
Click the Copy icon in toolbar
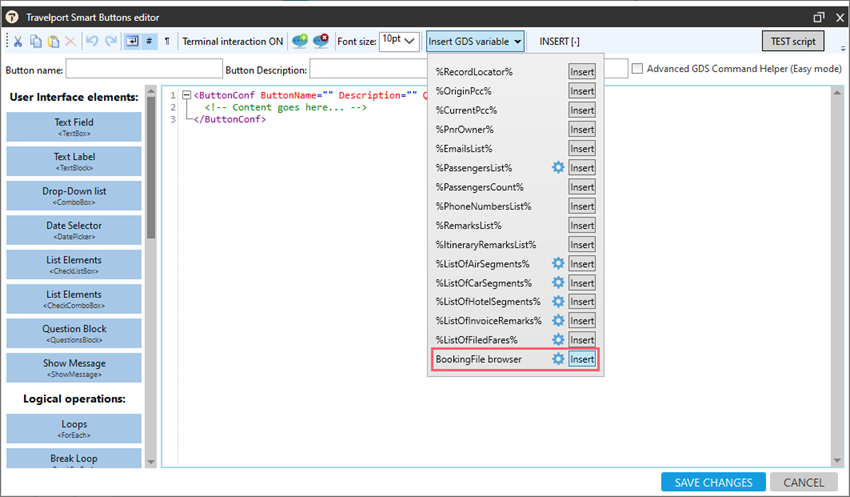(36, 41)
